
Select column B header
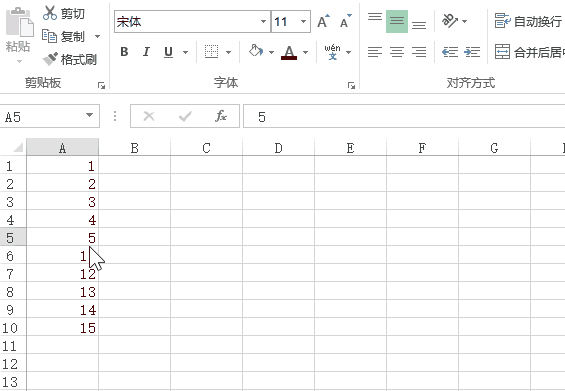tap(134, 147)
